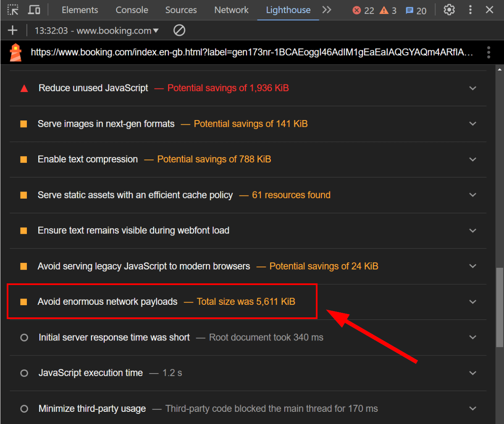Click the 22 errors counter icon
Viewport: 504px width, 424px height.
(x=357, y=10)
